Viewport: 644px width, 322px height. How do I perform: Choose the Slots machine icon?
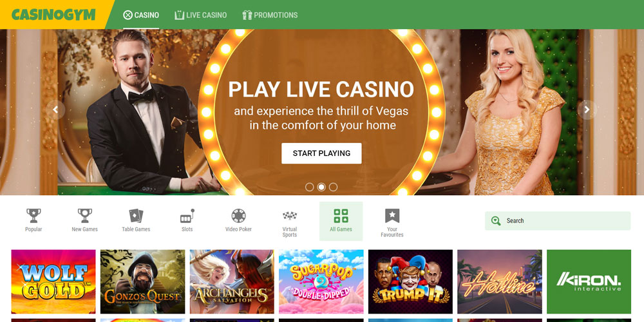tap(187, 216)
